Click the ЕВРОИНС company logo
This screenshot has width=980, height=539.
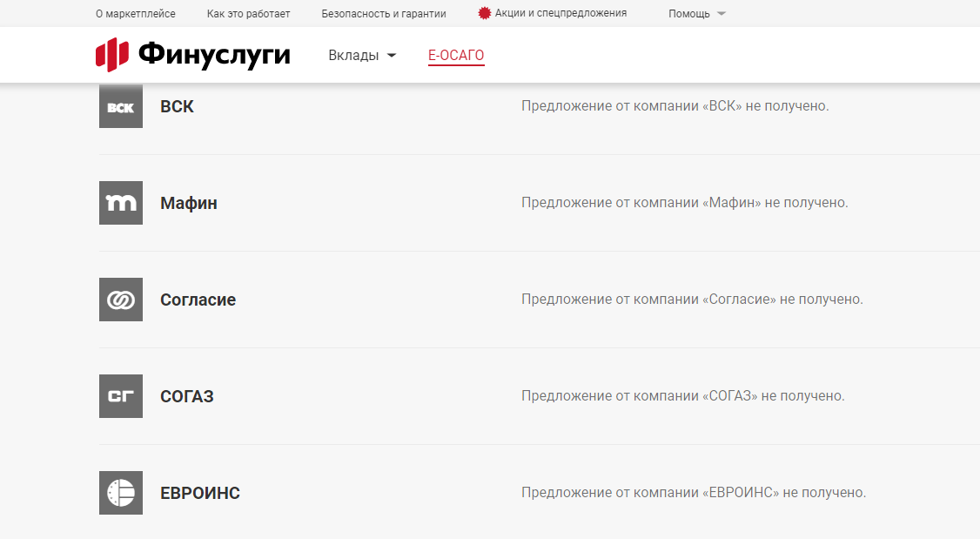(x=121, y=493)
